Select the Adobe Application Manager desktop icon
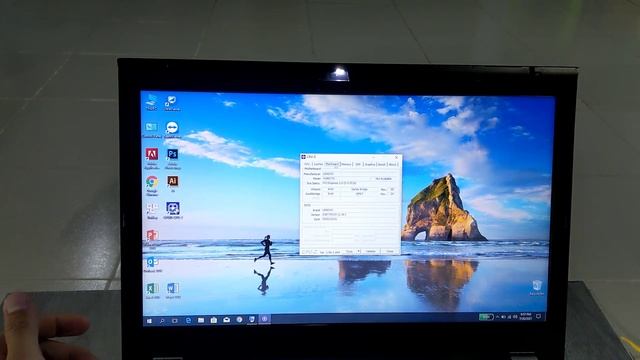 152,158
